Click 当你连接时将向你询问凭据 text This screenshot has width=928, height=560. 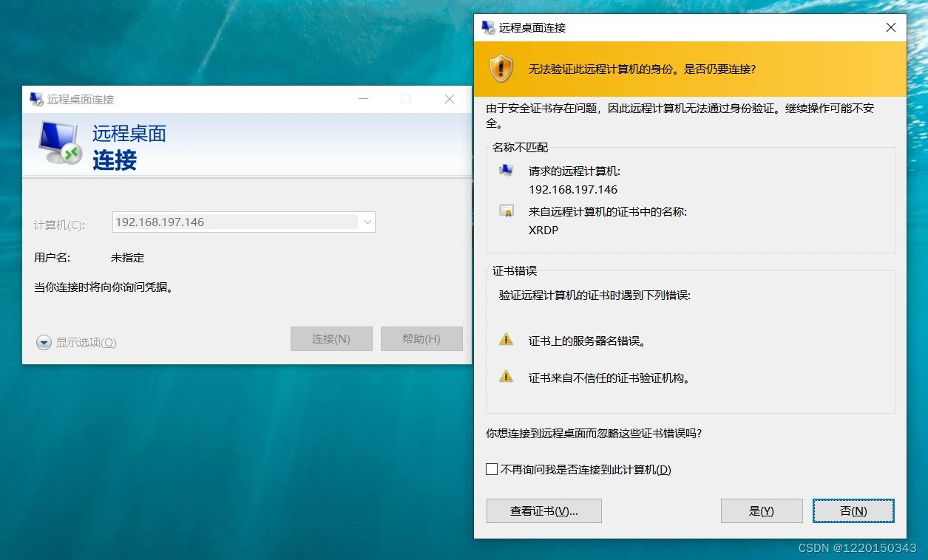click(x=104, y=287)
